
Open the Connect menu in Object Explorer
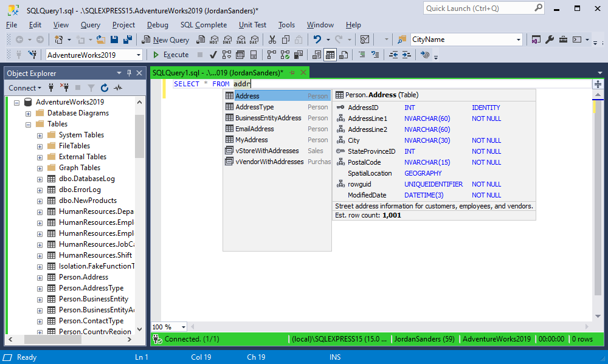[x=25, y=88]
